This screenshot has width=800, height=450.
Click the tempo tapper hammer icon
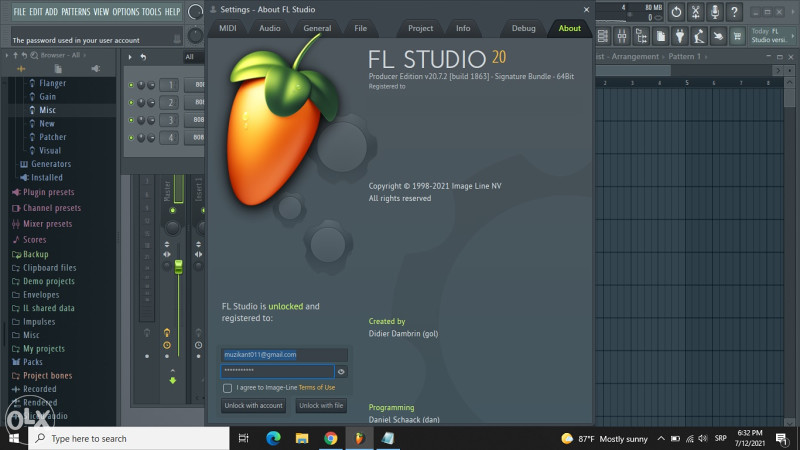click(699, 36)
